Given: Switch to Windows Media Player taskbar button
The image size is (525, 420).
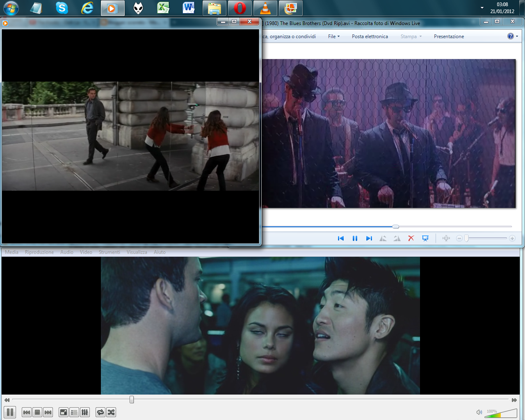Looking at the screenshot, I should click(x=113, y=8).
